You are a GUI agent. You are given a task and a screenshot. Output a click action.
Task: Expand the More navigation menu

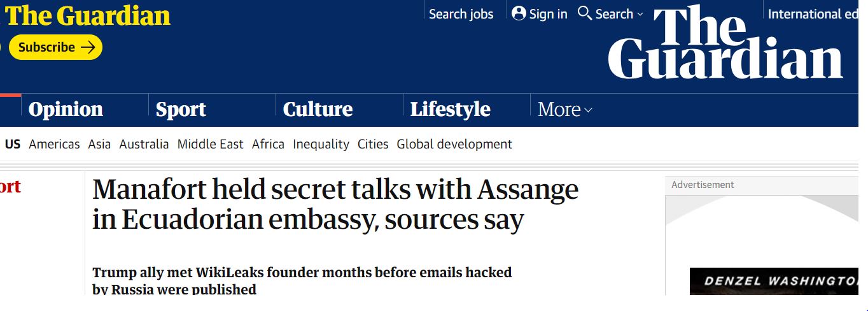pyautogui.click(x=564, y=110)
